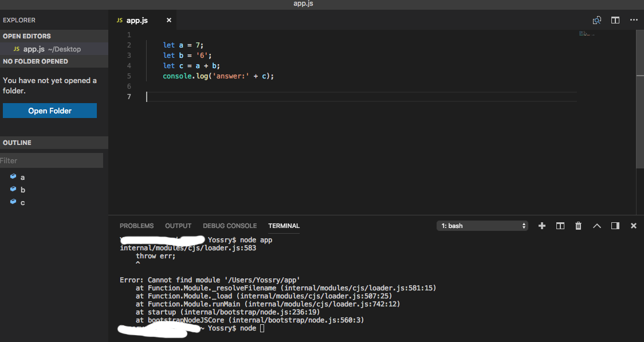The height and width of the screenshot is (342, 644).
Task: Click the code line 'let c = a + b;'
Action: (191, 66)
